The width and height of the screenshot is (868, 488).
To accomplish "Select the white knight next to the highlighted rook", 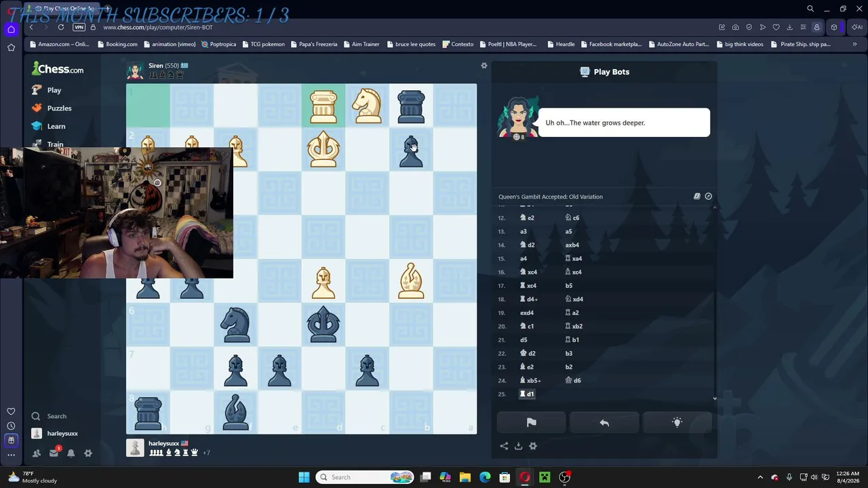I will 368,106.
